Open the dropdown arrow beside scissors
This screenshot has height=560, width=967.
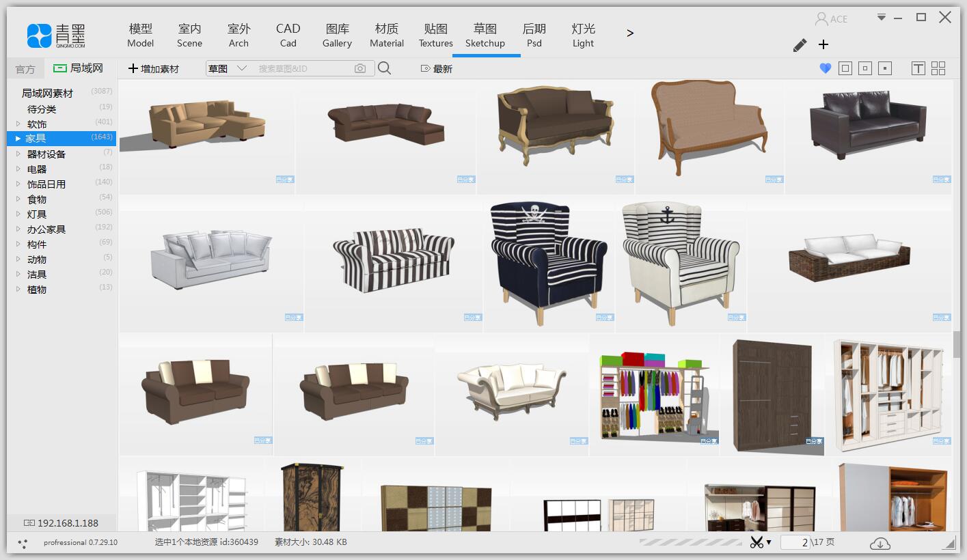click(769, 543)
